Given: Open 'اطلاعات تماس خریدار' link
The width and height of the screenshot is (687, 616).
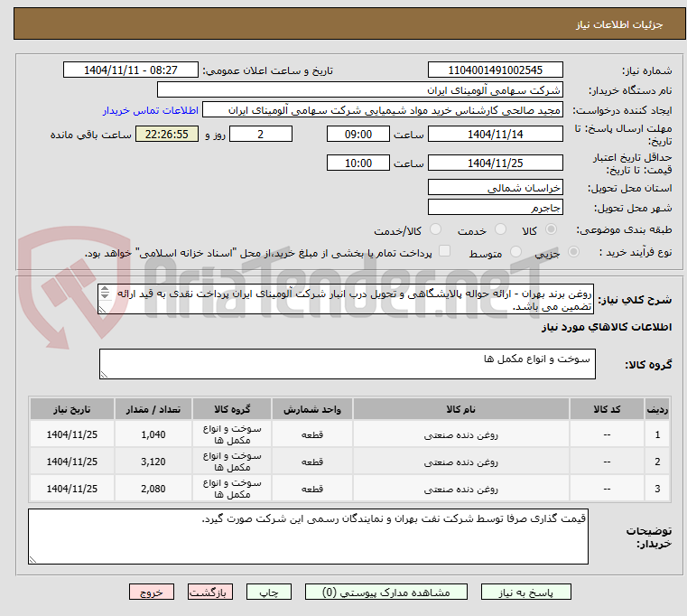Looking at the screenshot, I should [150, 110].
